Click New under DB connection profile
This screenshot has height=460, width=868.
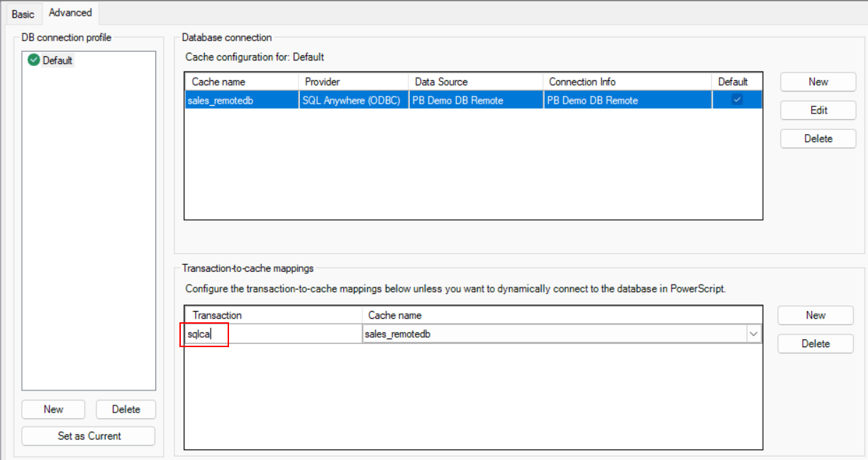[x=53, y=409]
